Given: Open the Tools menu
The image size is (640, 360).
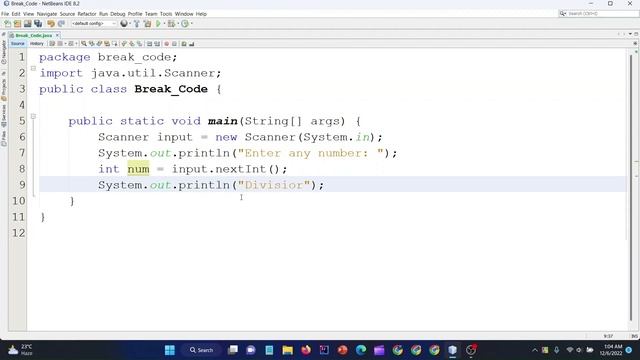Looking at the screenshot, I should (x=166, y=14).
